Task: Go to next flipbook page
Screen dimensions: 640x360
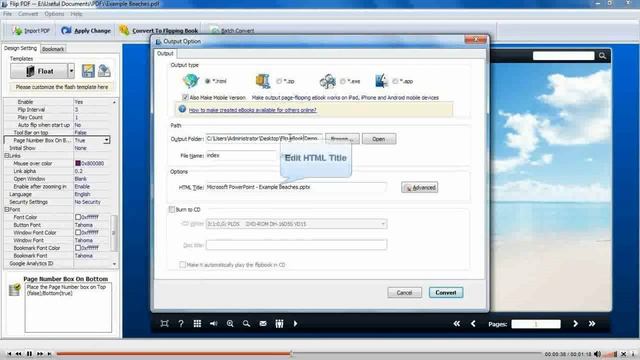Action: [576, 324]
